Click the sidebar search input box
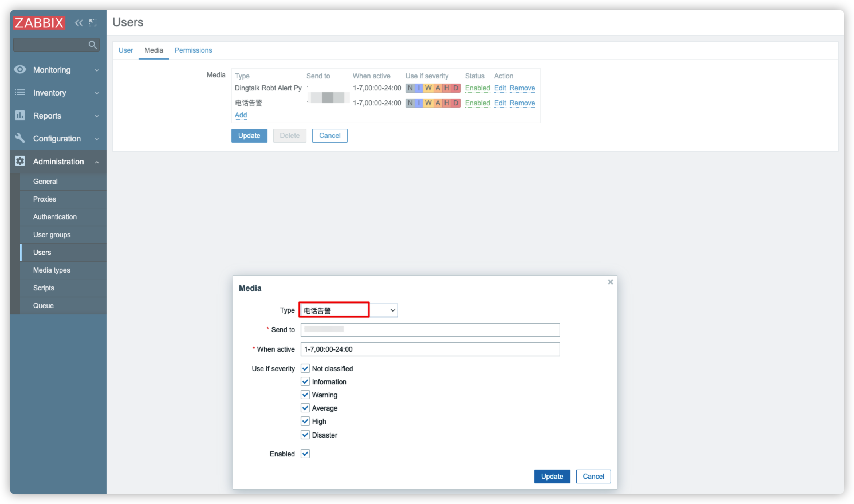Image resolution: width=854 pixels, height=504 pixels. (x=56, y=44)
